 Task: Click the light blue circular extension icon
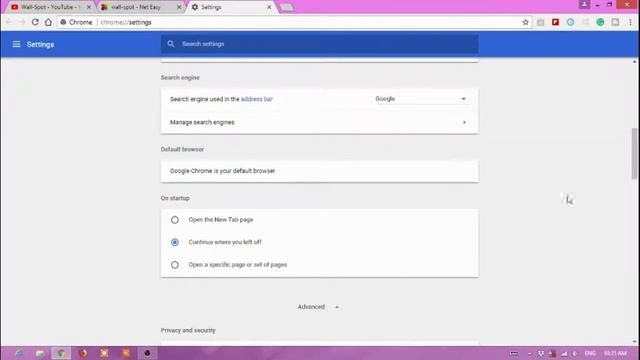[x=570, y=22]
